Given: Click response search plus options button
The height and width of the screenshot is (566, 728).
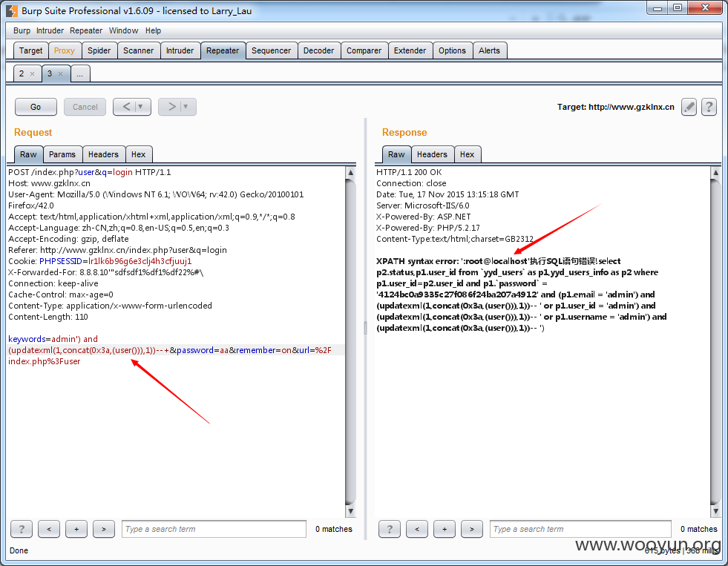Looking at the screenshot, I should (x=445, y=529).
